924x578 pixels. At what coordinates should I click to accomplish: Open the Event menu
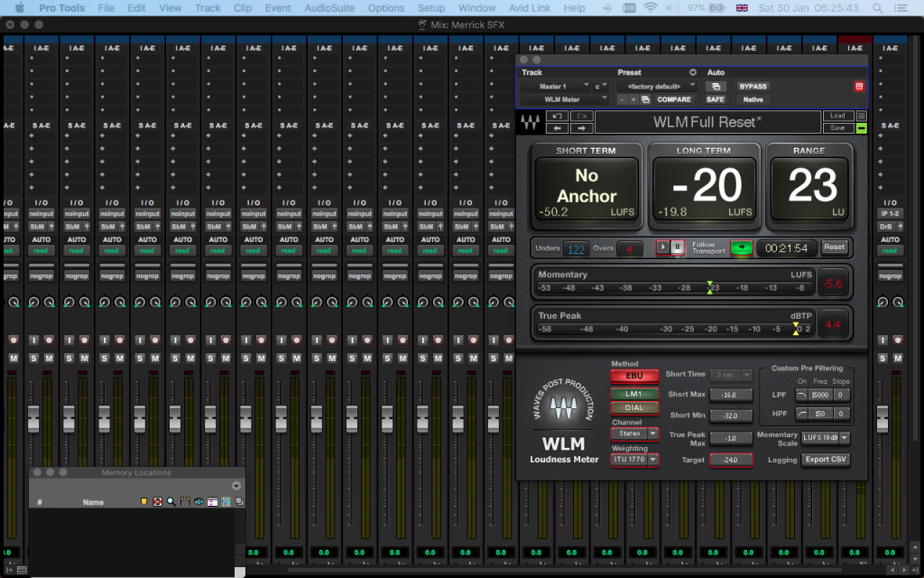278,8
